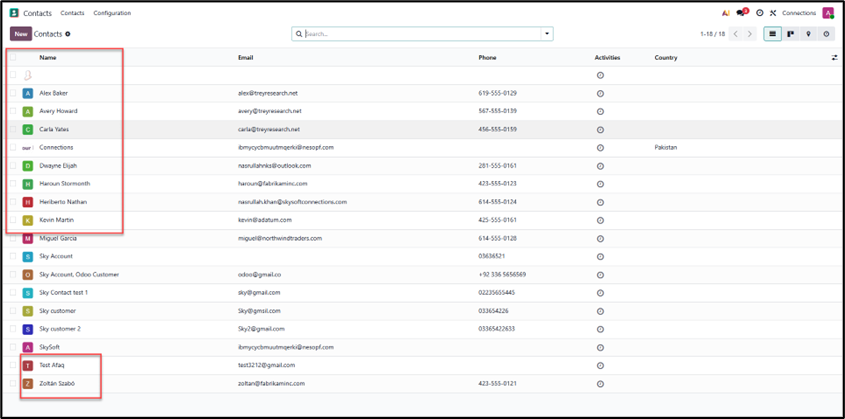Viewport: 845px width, 419px height.
Task: Click the Activities column header
Action: (x=607, y=58)
